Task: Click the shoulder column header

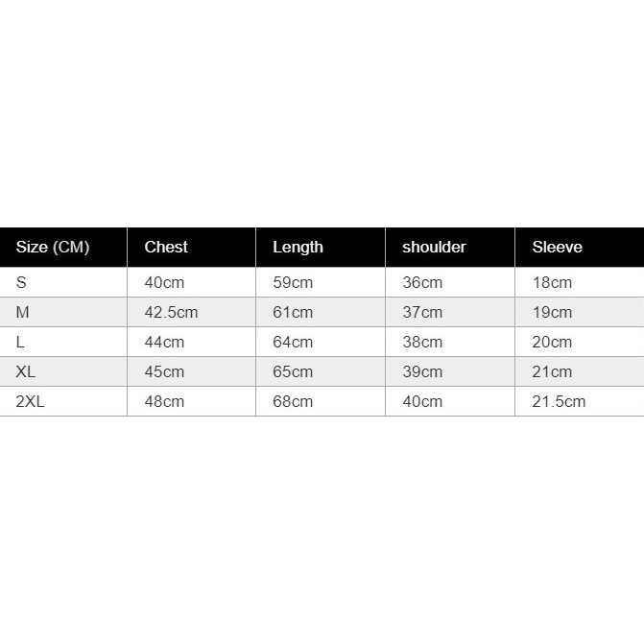Action: 434,247
